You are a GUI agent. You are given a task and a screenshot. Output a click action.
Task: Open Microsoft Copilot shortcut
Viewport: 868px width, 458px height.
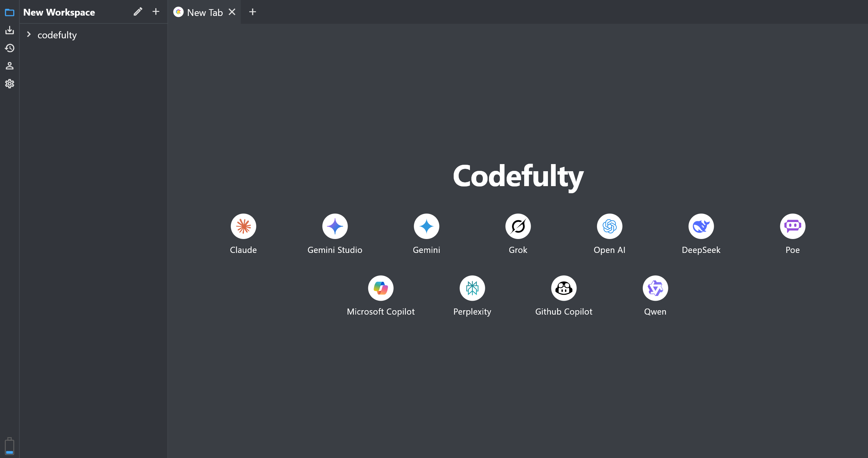(380, 288)
